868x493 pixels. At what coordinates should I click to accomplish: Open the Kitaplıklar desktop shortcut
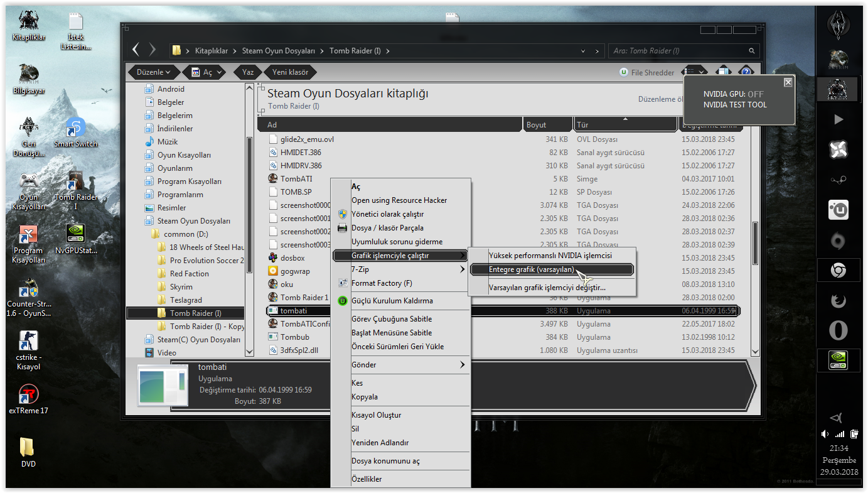point(28,25)
